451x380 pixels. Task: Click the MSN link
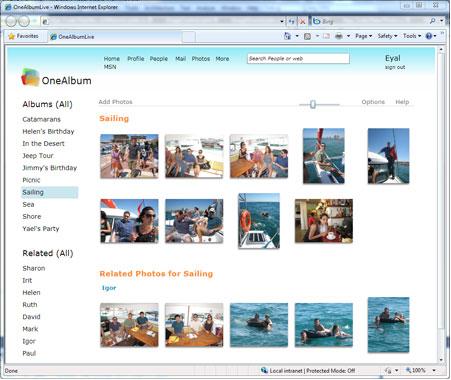coord(110,67)
